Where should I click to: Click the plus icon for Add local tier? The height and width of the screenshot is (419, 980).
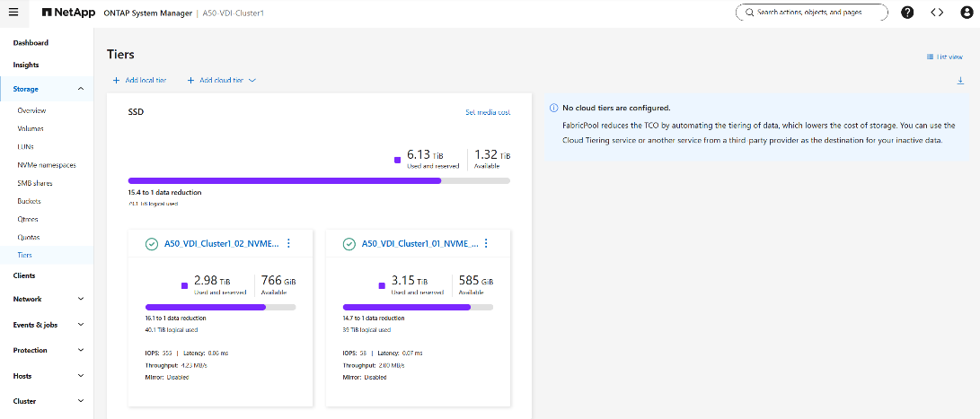pos(116,81)
